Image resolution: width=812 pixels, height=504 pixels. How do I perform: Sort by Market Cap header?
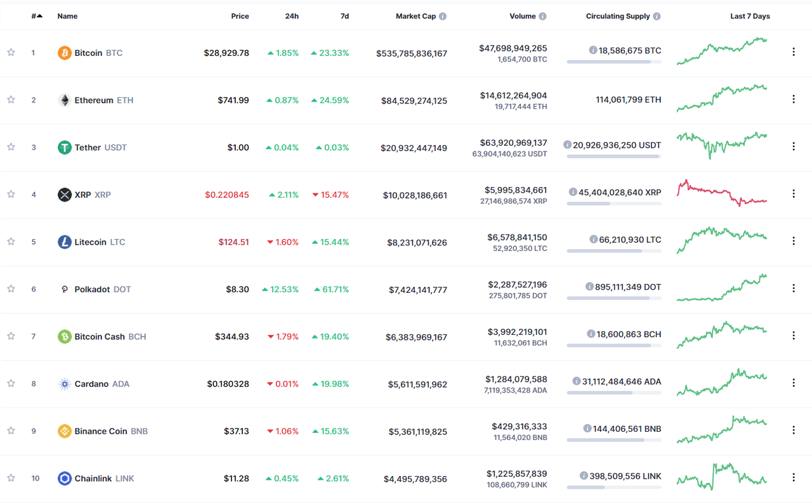coord(416,16)
